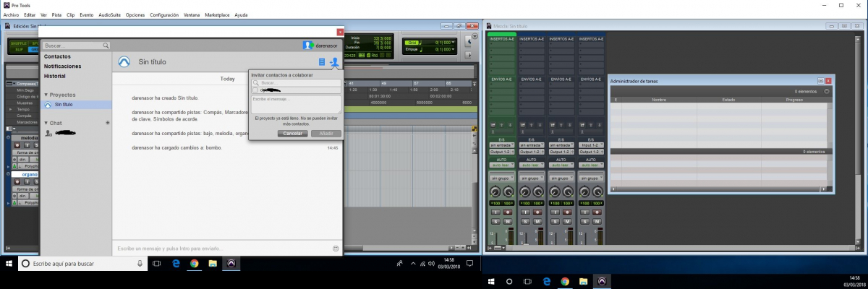
Task: Open first channel's auto leer dropdown
Action: tap(501, 164)
